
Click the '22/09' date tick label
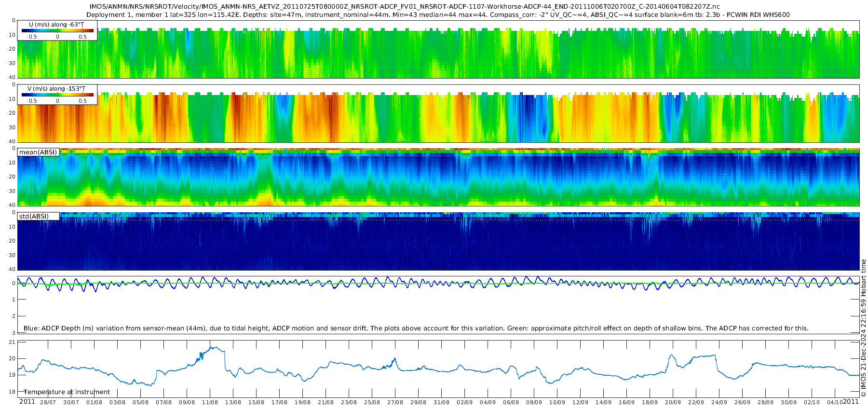click(696, 402)
